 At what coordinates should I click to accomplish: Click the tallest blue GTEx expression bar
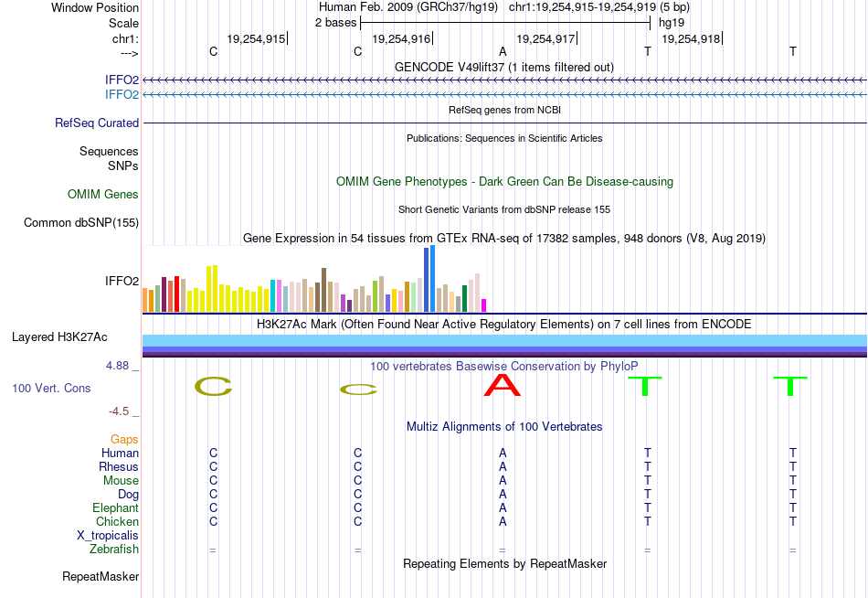[433, 279]
